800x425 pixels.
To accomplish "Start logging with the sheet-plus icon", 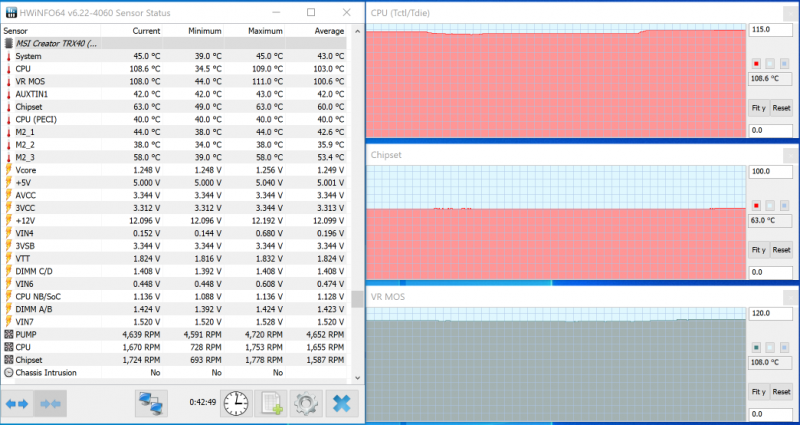I will pos(271,404).
